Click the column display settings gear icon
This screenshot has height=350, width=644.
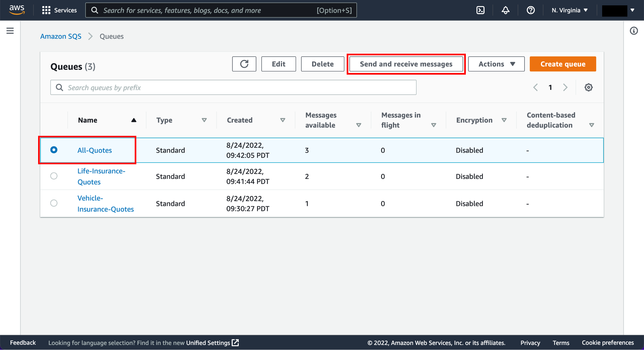point(588,87)
